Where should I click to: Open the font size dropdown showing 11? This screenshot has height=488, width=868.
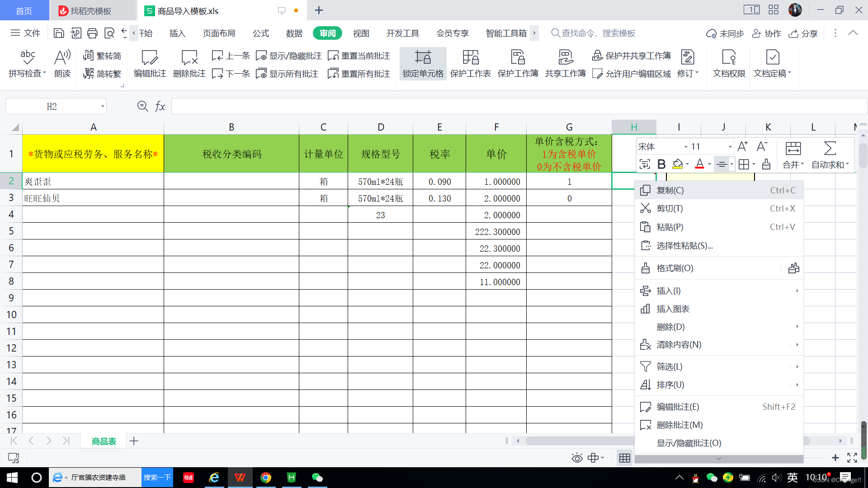point(730,147)
